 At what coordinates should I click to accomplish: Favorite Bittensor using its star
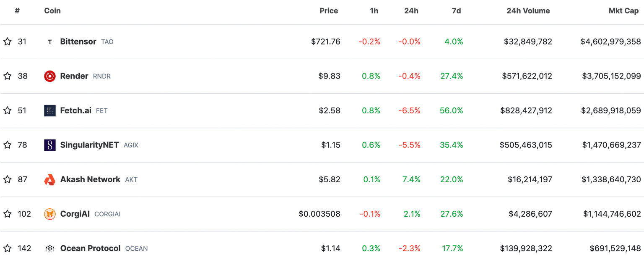click(7, 41)
